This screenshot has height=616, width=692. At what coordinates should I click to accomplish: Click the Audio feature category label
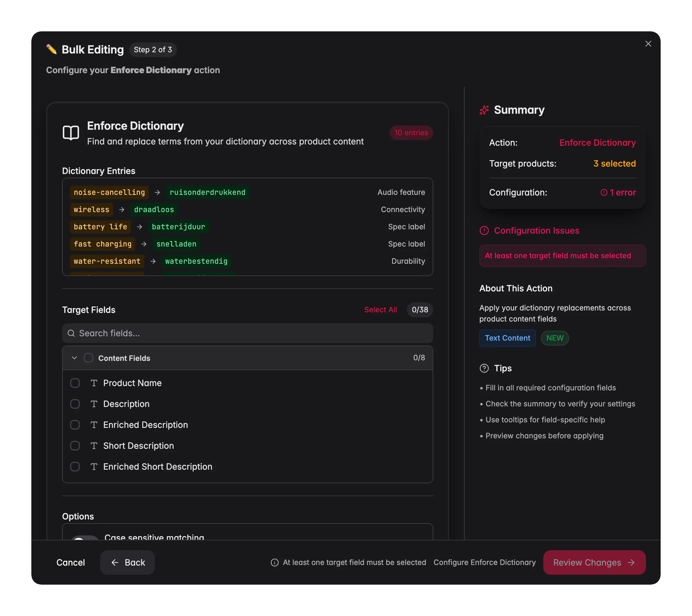401,192
